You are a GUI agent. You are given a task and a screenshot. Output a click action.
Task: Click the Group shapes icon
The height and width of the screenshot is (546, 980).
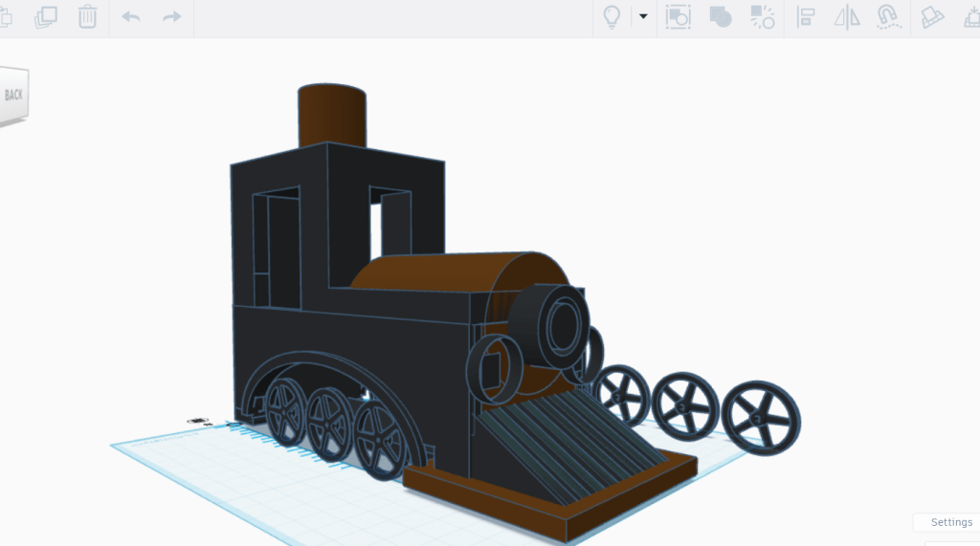[720, 16]
